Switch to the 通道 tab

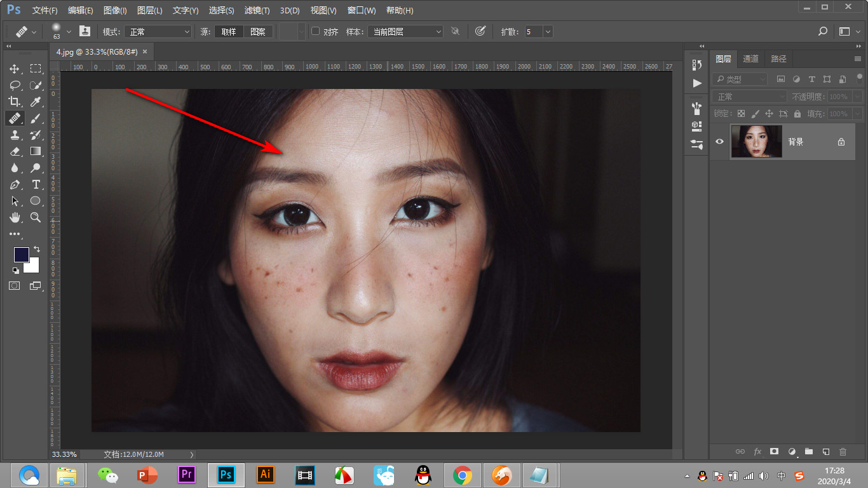750,58
